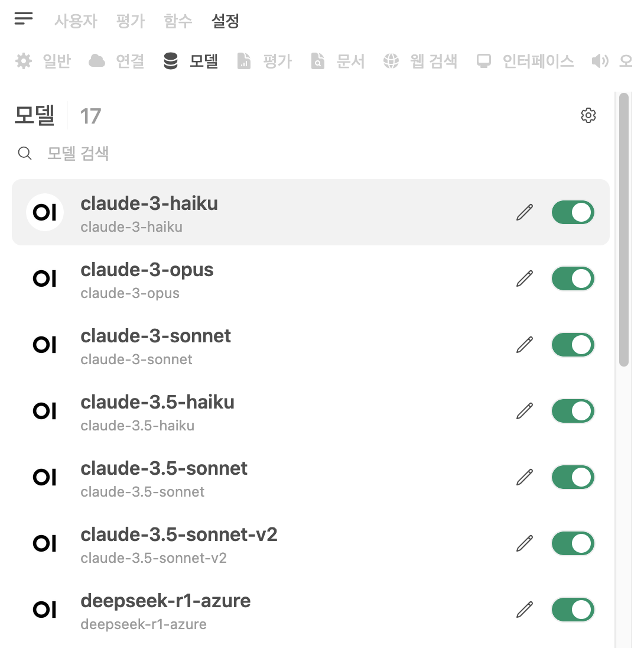Open the hamburger sidebar menu icon

point(24,18)
